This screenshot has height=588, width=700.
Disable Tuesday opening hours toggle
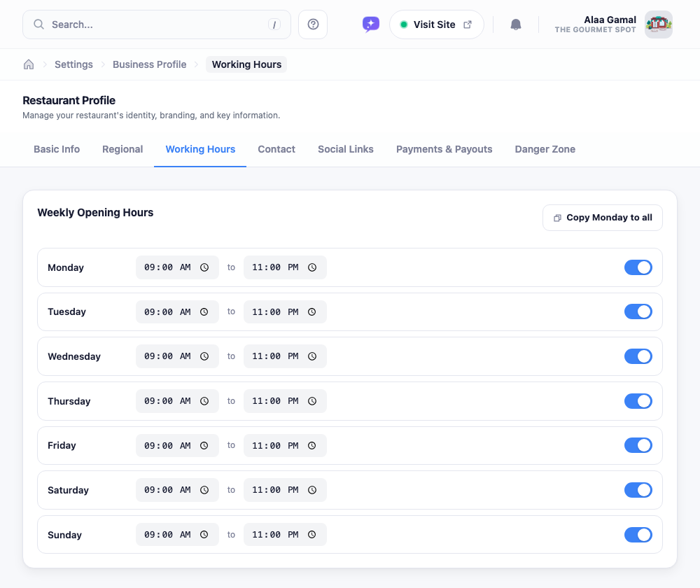638,311
